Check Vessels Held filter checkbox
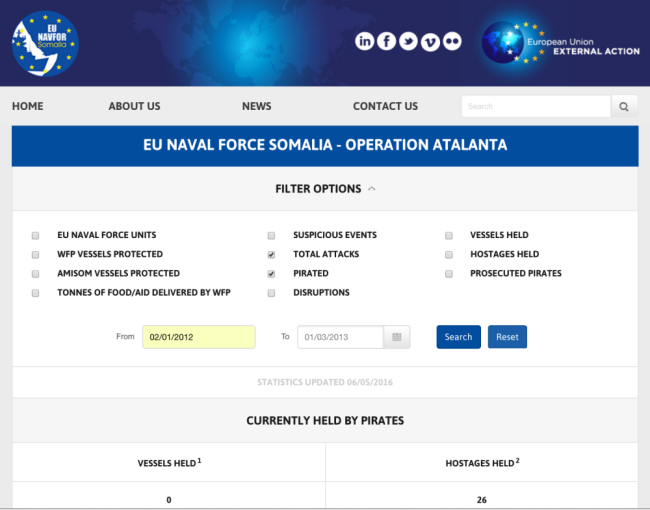 tap(449, 236)
